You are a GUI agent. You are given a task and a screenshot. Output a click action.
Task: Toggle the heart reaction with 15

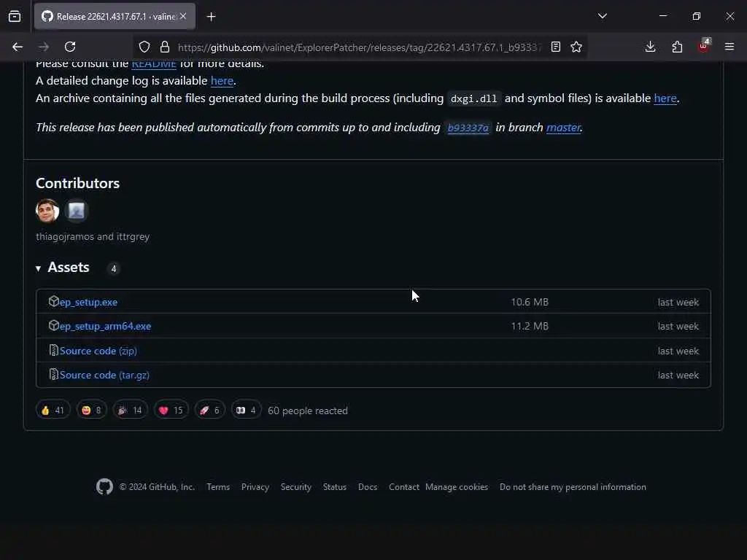coord(171,410)
